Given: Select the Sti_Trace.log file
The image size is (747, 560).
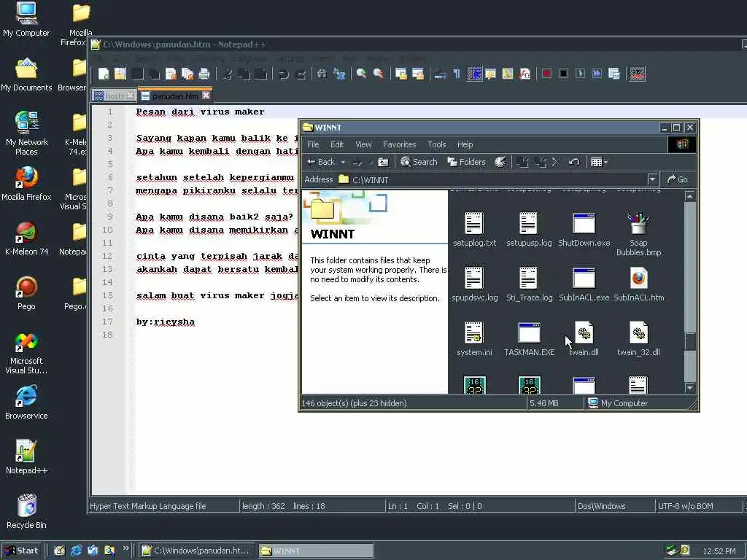Looking at the screenshot, I should pyautogui.click(x=529, y=284).
